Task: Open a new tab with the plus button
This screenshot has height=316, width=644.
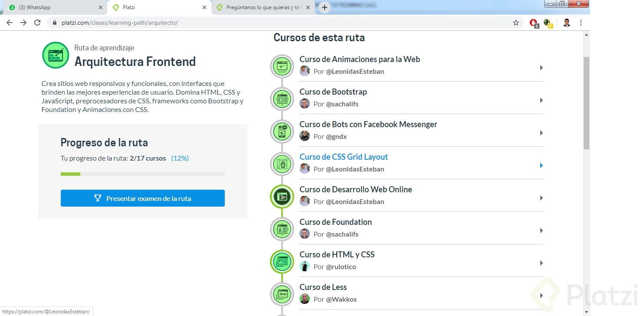Action: (x=324, y=7)
